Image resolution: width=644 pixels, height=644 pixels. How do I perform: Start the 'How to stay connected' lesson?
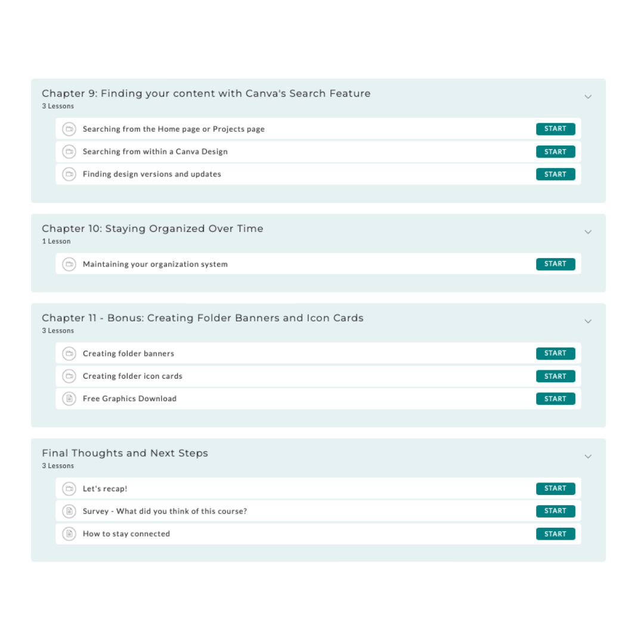click(555, 534)
